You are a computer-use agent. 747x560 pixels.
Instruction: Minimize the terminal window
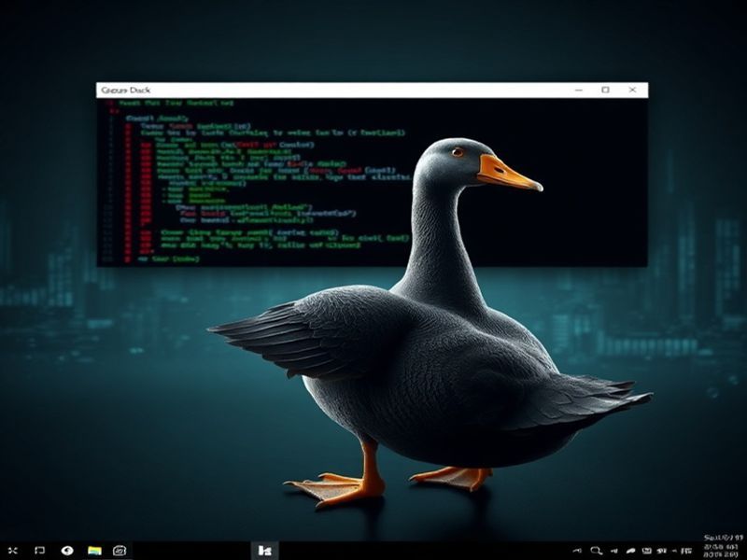point(579,90)
